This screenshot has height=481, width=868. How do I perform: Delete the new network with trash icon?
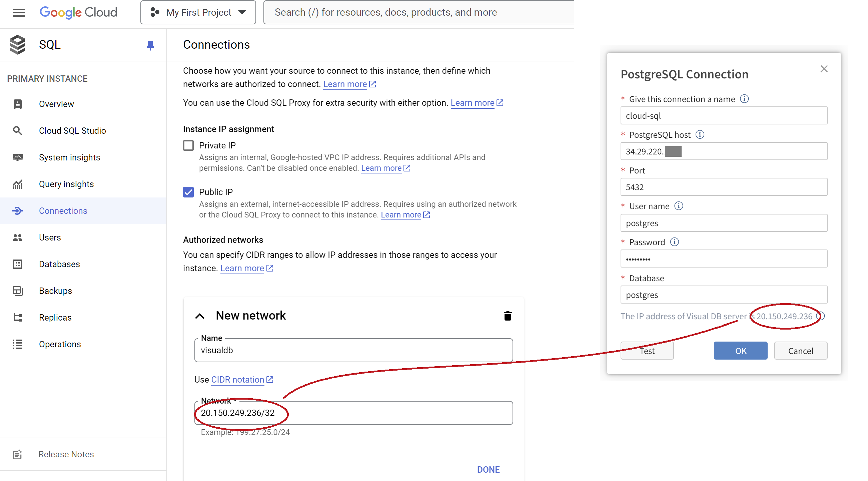tap(508, 316)
